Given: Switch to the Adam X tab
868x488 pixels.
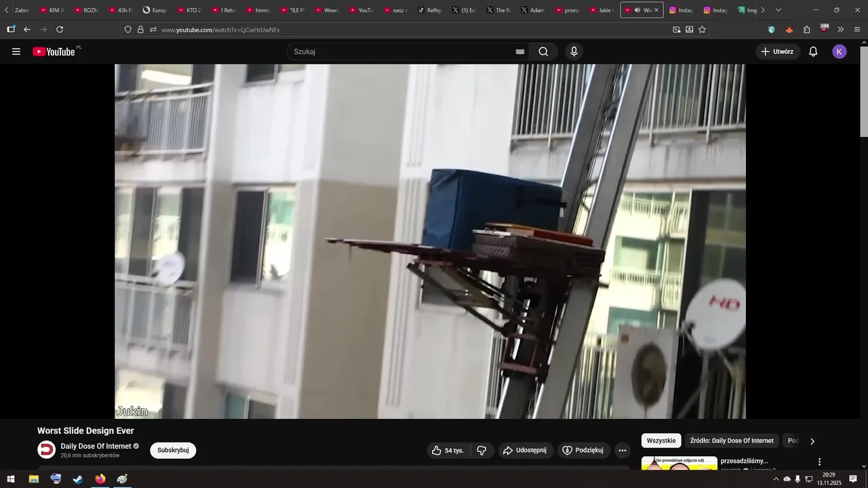Looking at the screenshot, I should coord(533,10).
